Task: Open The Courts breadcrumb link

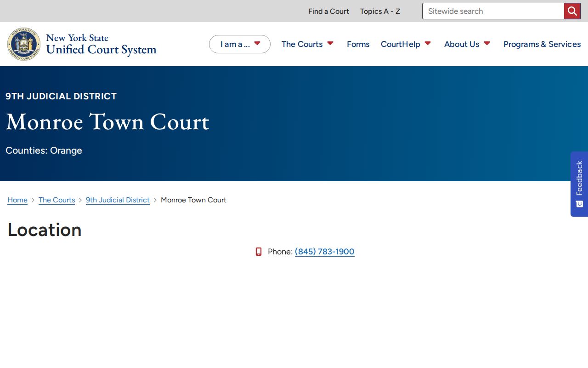Action: click(57, 200)
